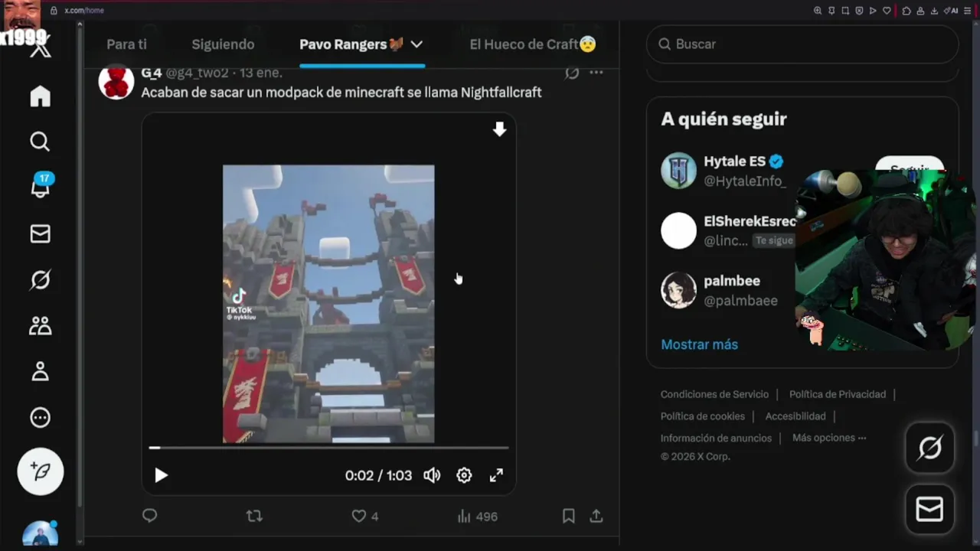This screenshot has width=980, height=551.
Task: Compose a new post with feather button
Action: (x=41, y=471)
